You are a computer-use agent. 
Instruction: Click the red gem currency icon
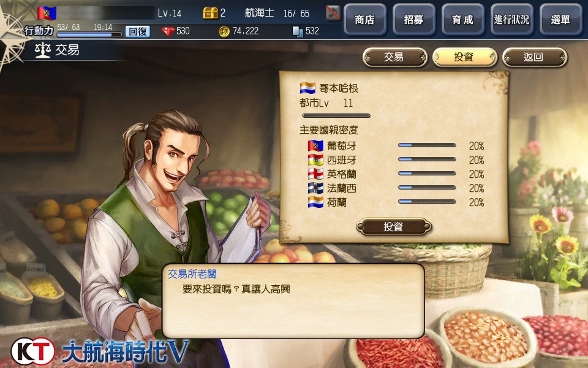click(x=168, y=31)
